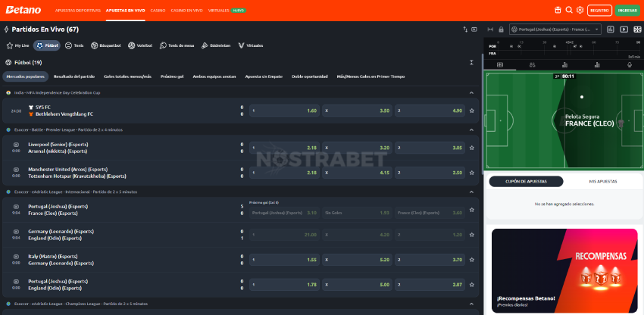
Task: Select Apuesta sin Empate tab
Action: (x=264, y=76)
